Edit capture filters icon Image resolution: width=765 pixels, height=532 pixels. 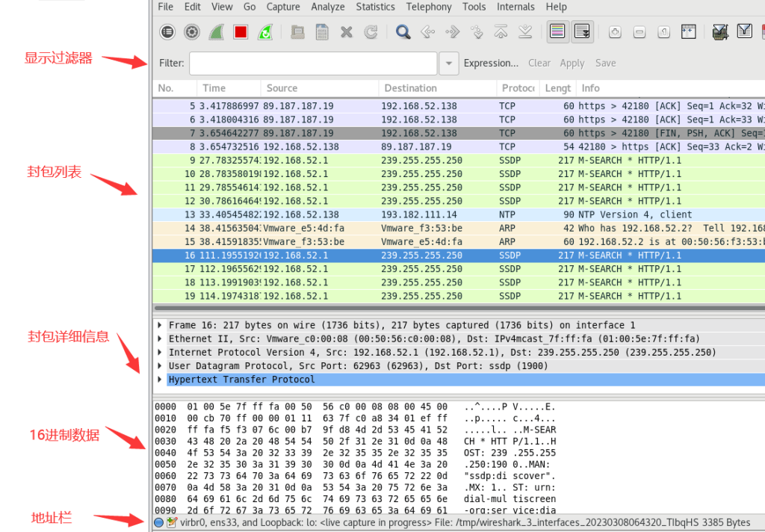point(720,32)
